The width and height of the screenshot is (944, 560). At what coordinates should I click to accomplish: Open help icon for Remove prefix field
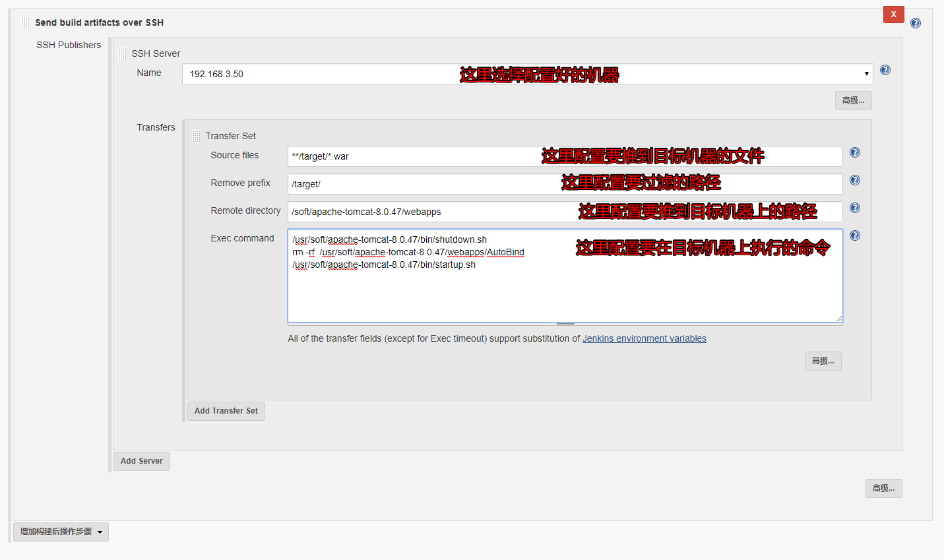(x=855, y=180)
